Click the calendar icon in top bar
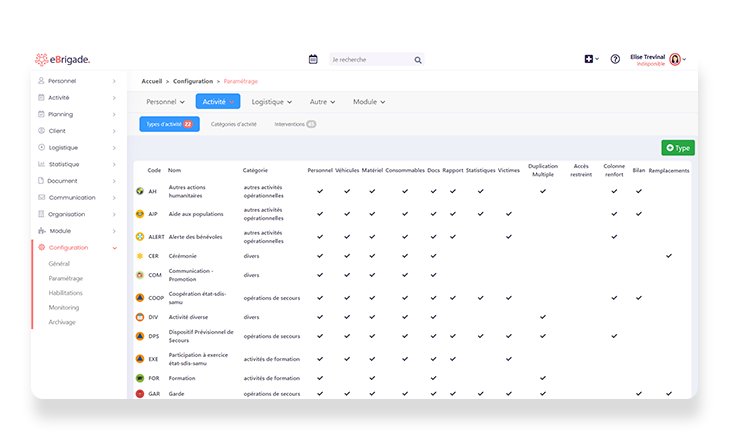This screenshot has height=435, width=730. [313, 59]
